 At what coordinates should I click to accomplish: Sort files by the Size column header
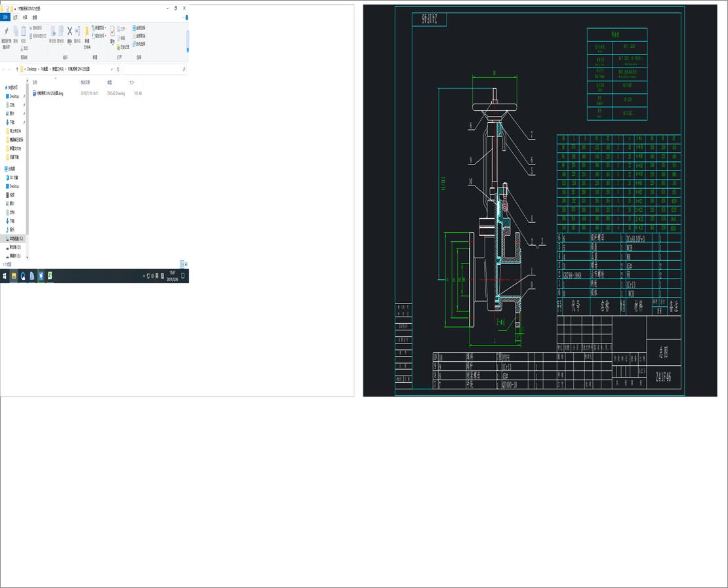pos(131,82)
